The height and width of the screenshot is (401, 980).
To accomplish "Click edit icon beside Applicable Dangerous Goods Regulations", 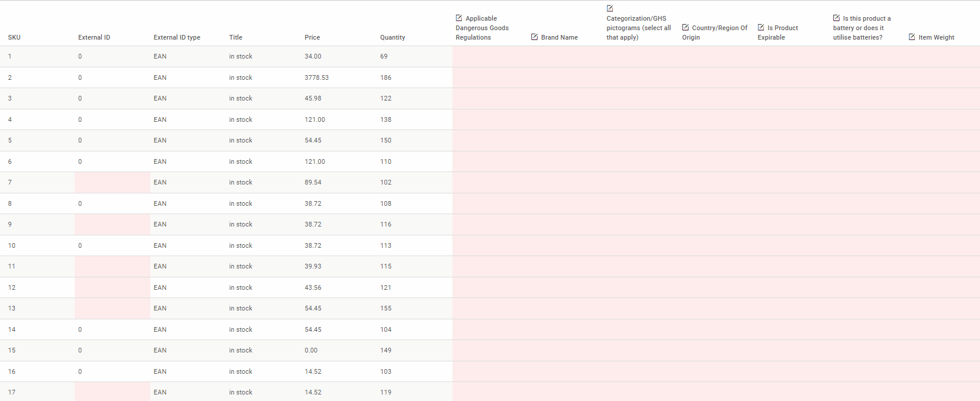I will (459, 18).
